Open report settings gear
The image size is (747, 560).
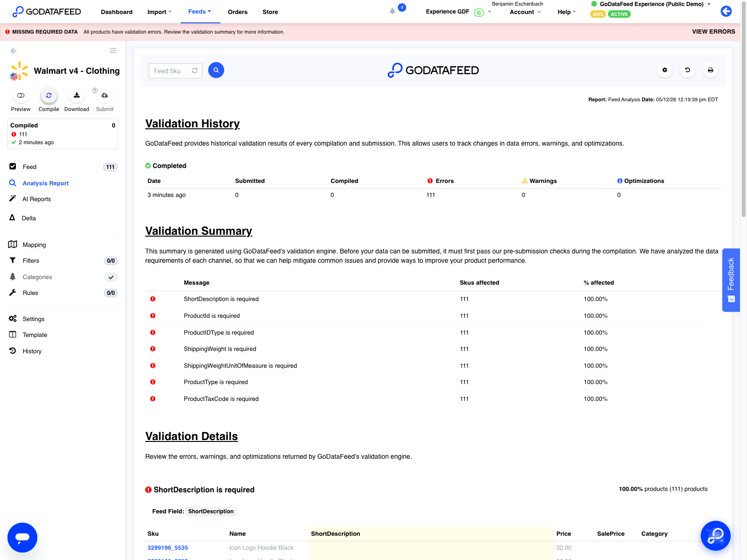point(665,70)
